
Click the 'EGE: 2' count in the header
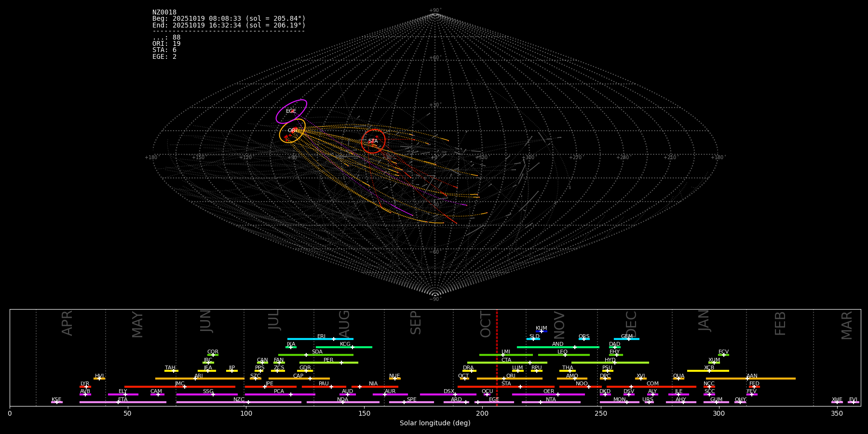click(164, 56)
